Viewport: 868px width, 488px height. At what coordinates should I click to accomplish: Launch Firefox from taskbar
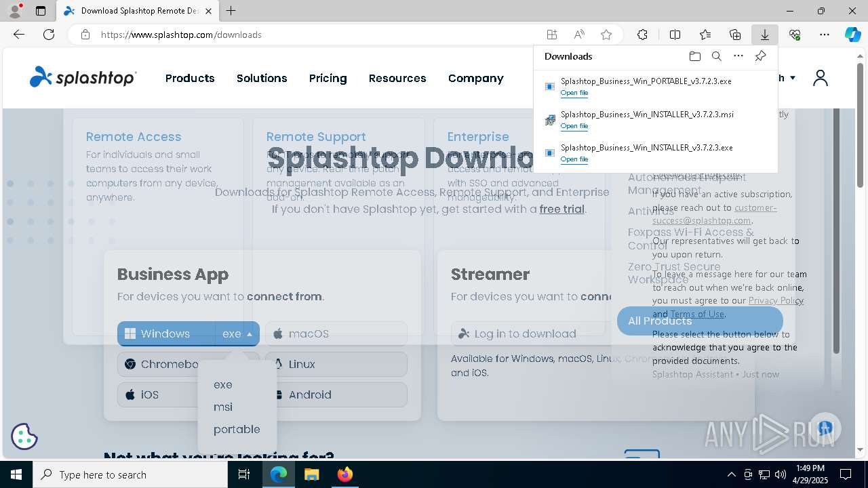[344, 474]
